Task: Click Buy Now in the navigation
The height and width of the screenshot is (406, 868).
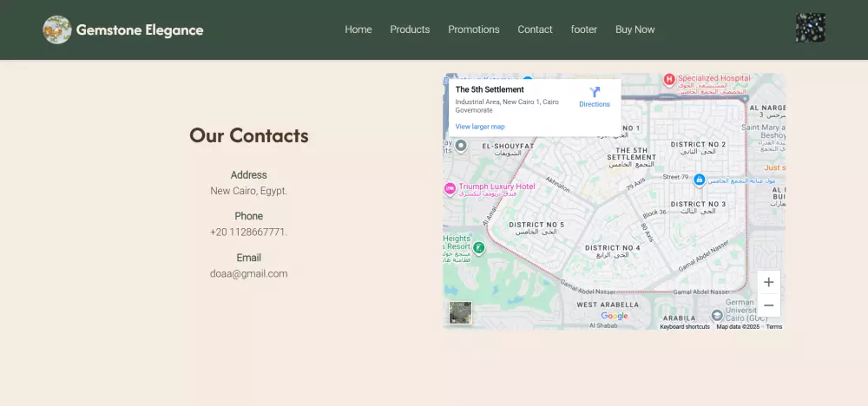Action: pyautogui.click(x=635, y=29)
